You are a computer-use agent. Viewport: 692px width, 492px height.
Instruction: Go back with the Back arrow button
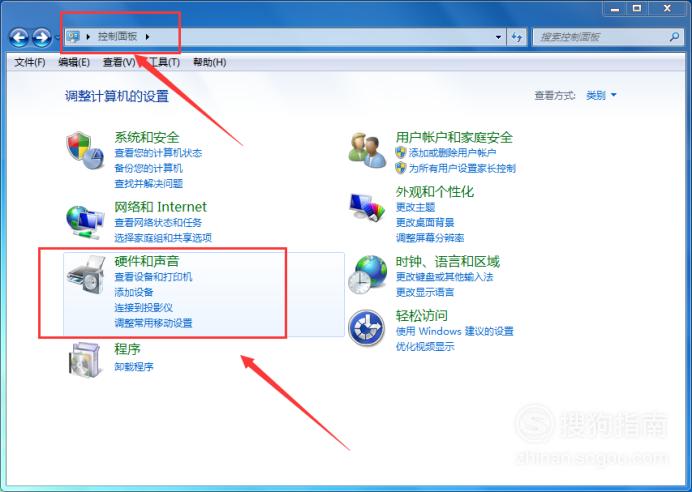point(19,38)
